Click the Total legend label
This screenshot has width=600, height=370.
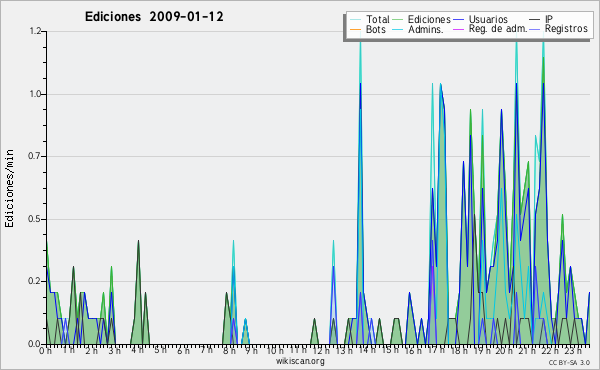[377, 19]
